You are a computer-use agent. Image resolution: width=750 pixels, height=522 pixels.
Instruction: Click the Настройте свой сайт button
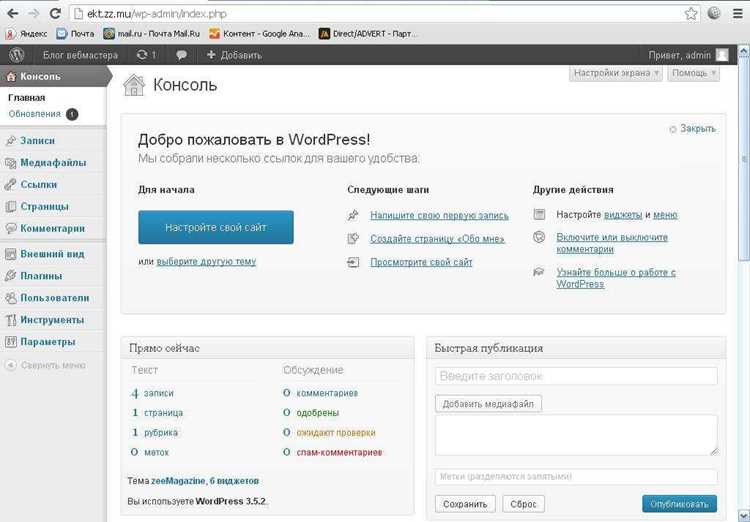point(216,227)
